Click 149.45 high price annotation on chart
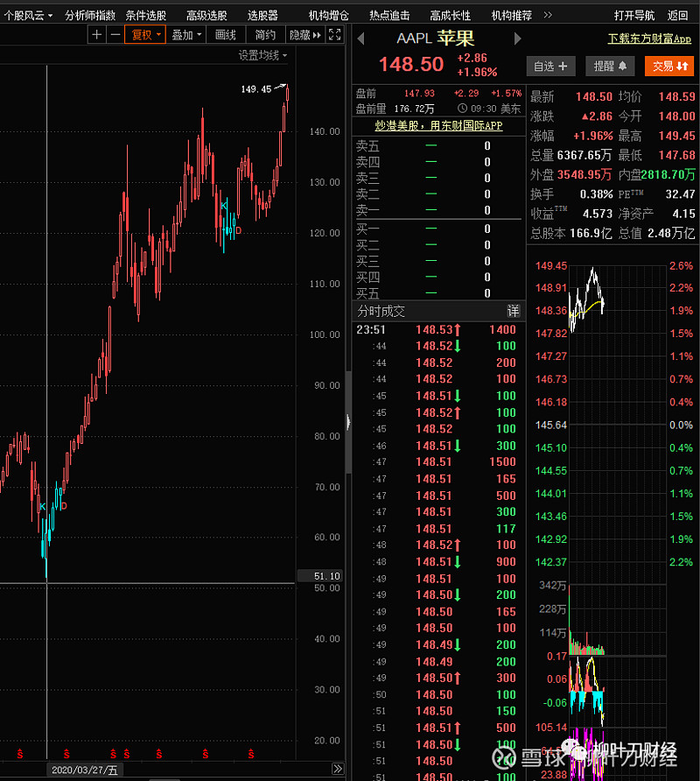 pos(255,89)
